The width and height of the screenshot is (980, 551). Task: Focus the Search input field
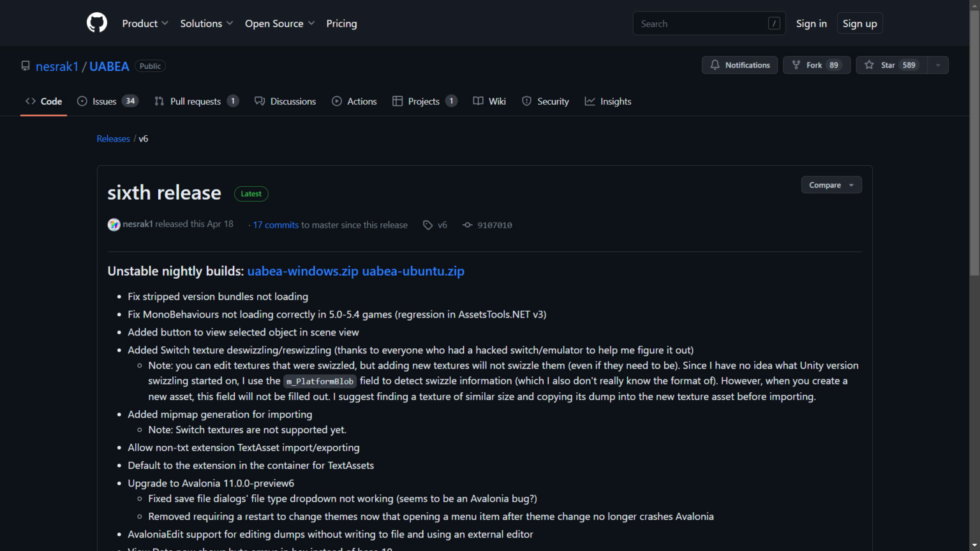point(709,24)
